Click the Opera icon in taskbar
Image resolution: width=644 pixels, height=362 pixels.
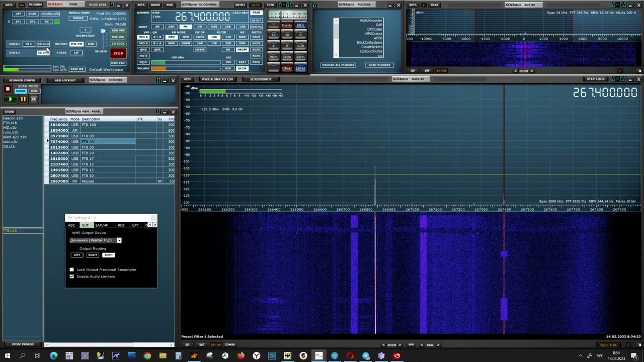coord(350,356)
